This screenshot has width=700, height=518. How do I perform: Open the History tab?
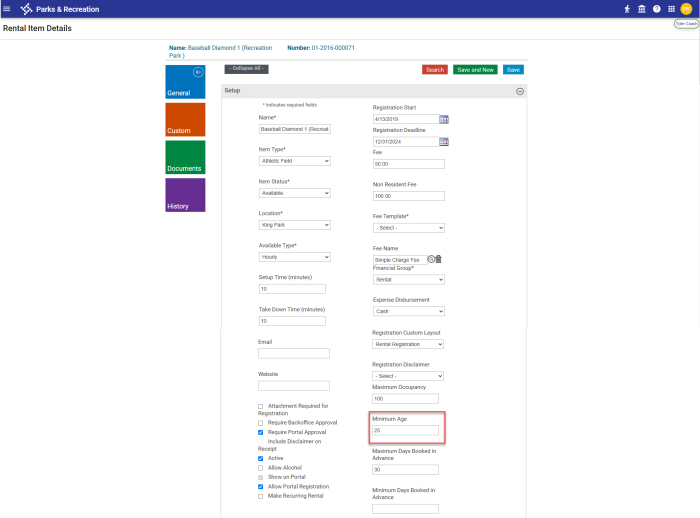click(x=185, y=195)
